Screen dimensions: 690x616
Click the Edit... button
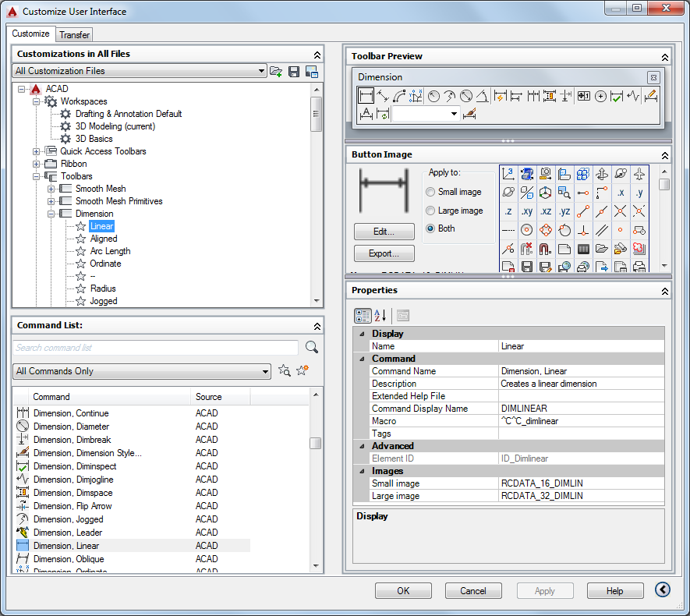[384, 232]
